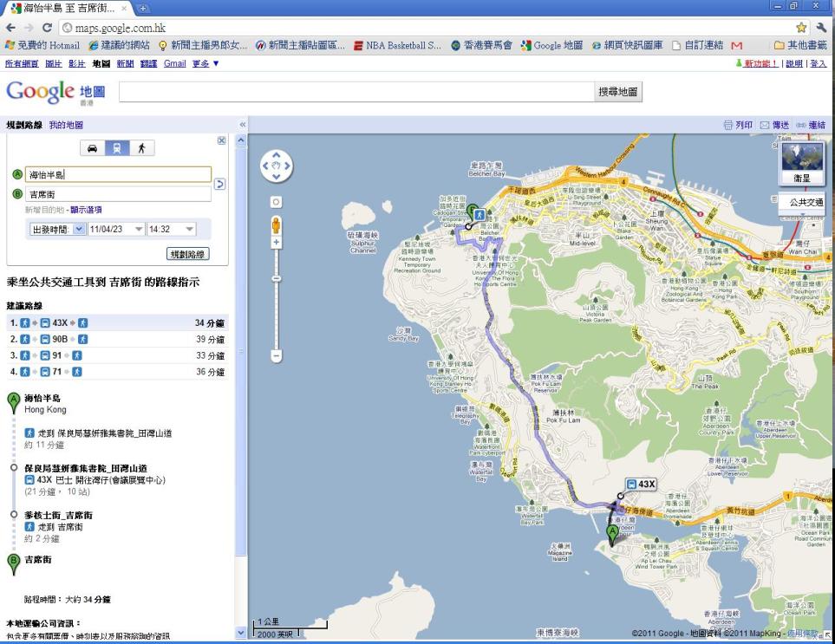
Task: Open a new browser tab
Action: (143, 8)
